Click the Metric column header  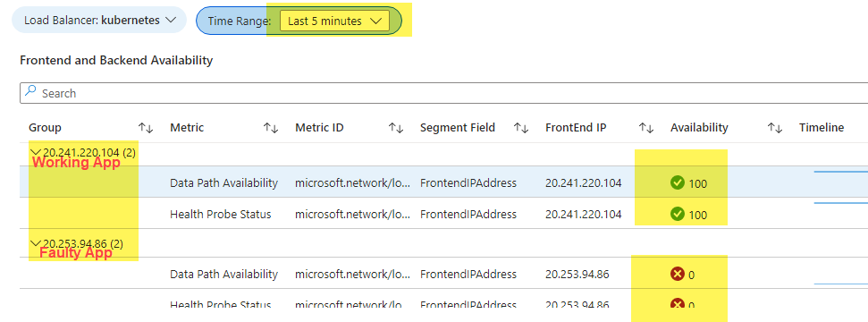pyautogui.click(x=187, y=128)
